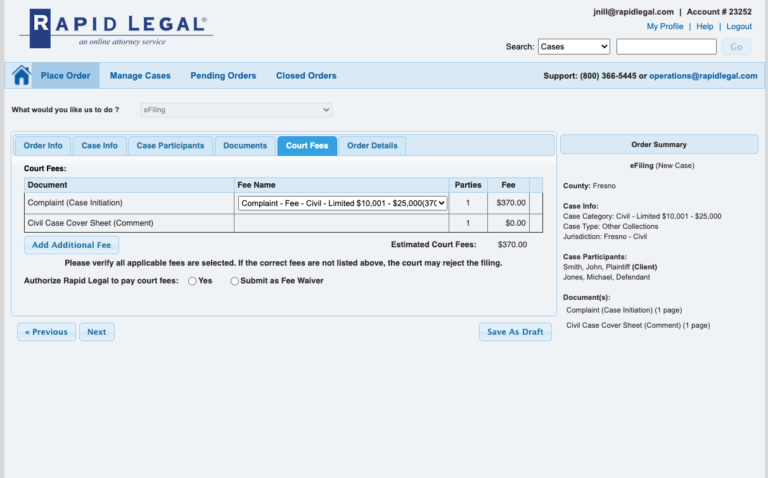Click the Order Summary header

click(659, 144)
